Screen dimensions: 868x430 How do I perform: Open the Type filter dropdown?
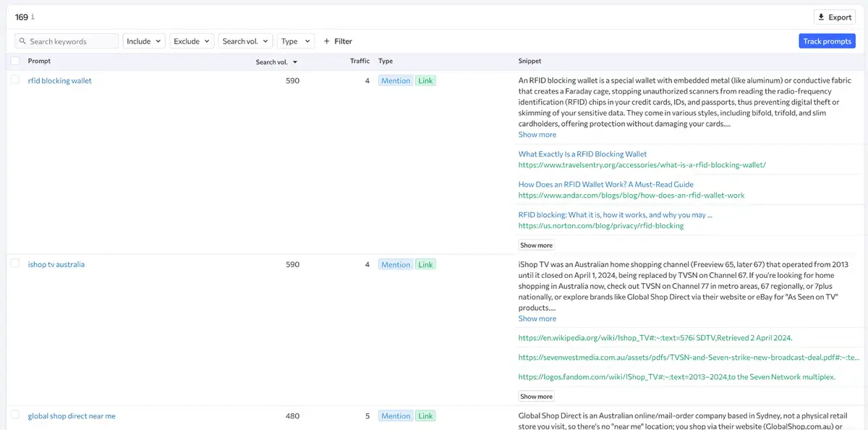pyautogui.click(x=295, y=41)
